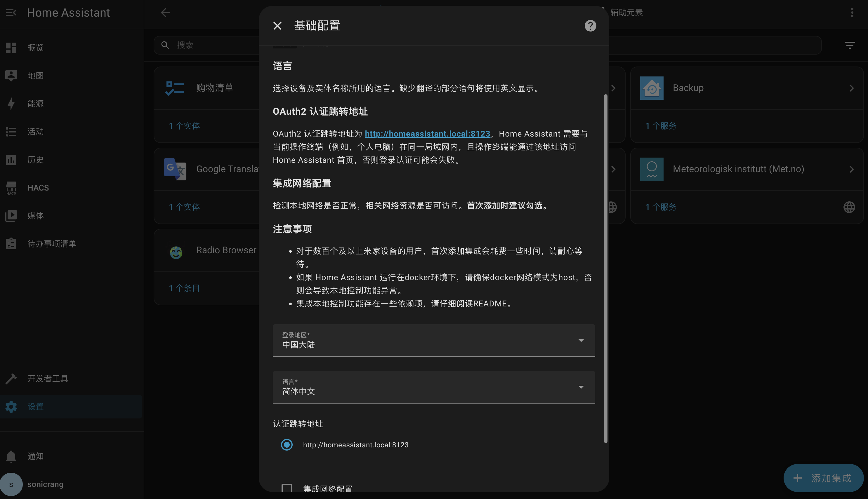Check the 集成网络配置 checkbox

(x=287, y=488)
